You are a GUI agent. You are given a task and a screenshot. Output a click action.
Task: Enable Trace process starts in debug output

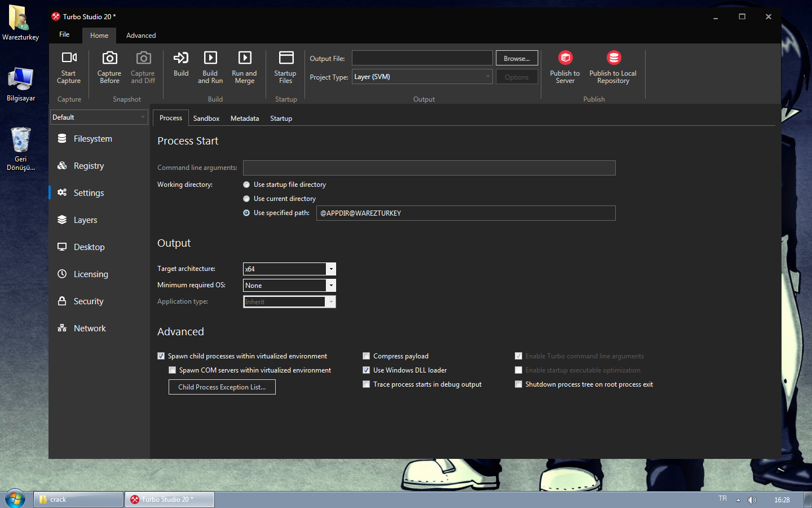click(x=367, y=384)
